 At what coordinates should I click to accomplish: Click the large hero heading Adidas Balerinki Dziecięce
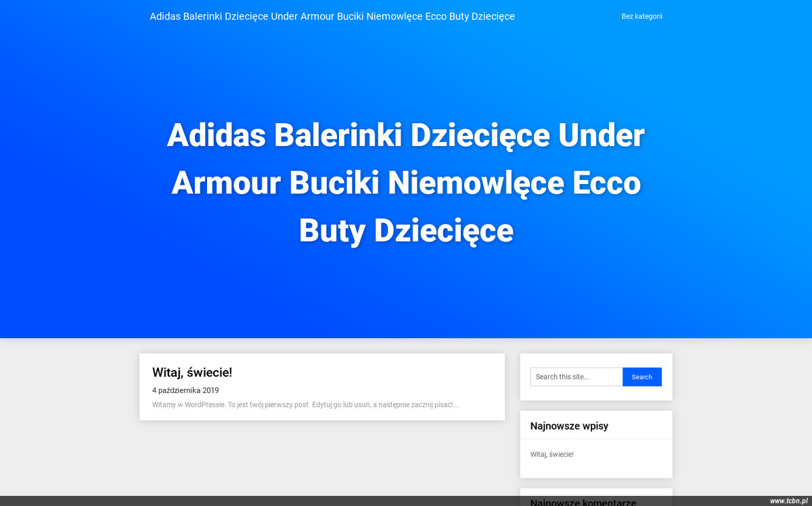tap(406, 183)
